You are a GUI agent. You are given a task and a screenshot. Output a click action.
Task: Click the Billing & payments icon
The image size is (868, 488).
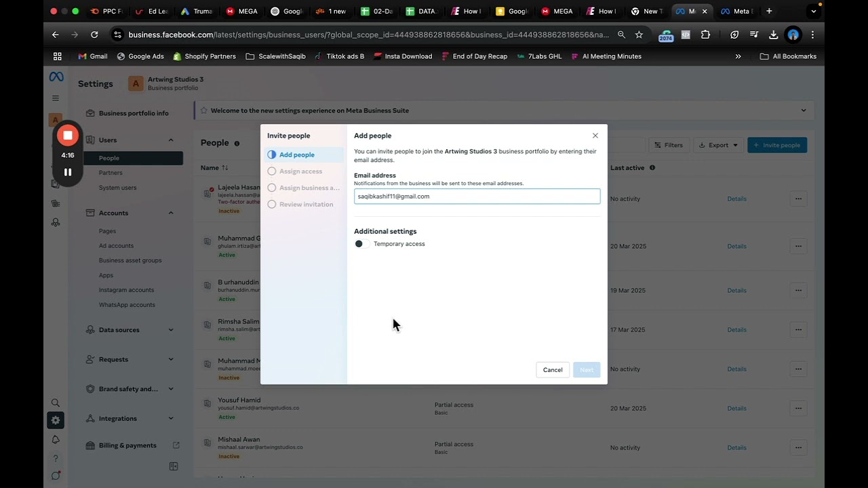(90, 445)
